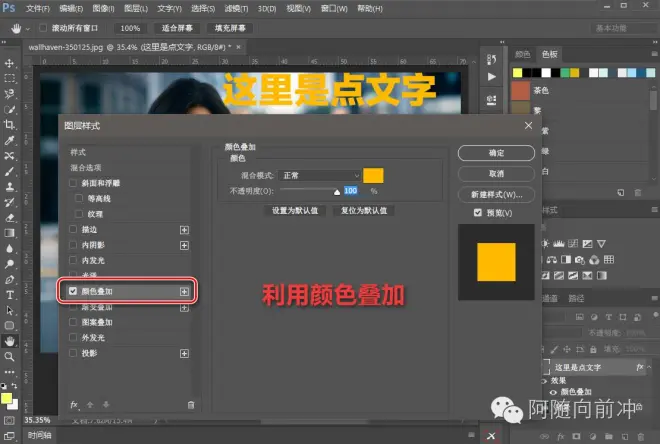
Task: Click 设置为默认值 button
Action: 295,210
